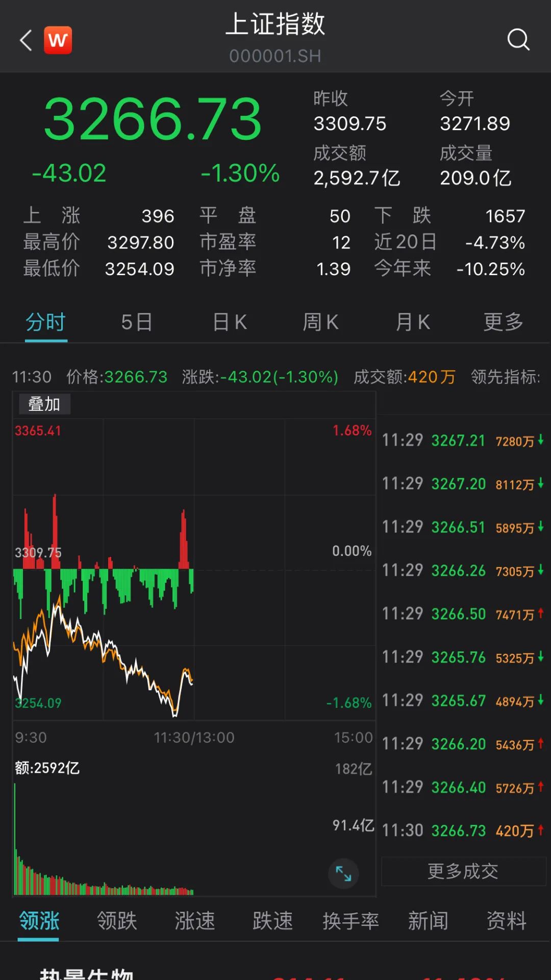
Task: Tap 最高价 value 3297.80
Action: click(x=141, y=242)
